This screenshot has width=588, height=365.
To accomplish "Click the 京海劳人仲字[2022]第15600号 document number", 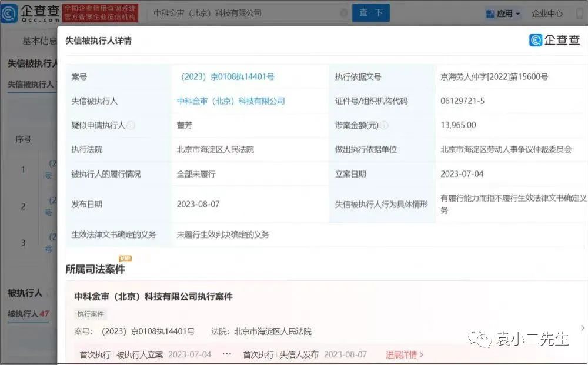I will pyautogui.click(x=495, y=77).
